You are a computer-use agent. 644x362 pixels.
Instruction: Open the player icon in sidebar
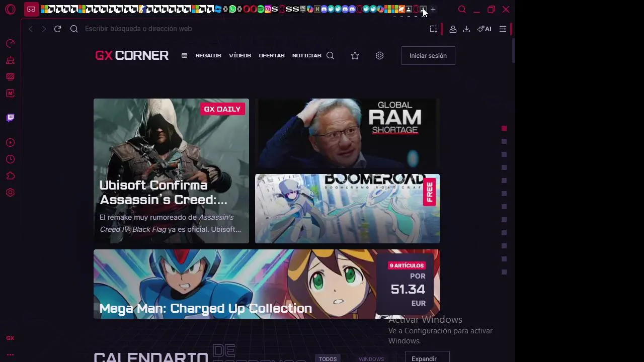(10, 143)
